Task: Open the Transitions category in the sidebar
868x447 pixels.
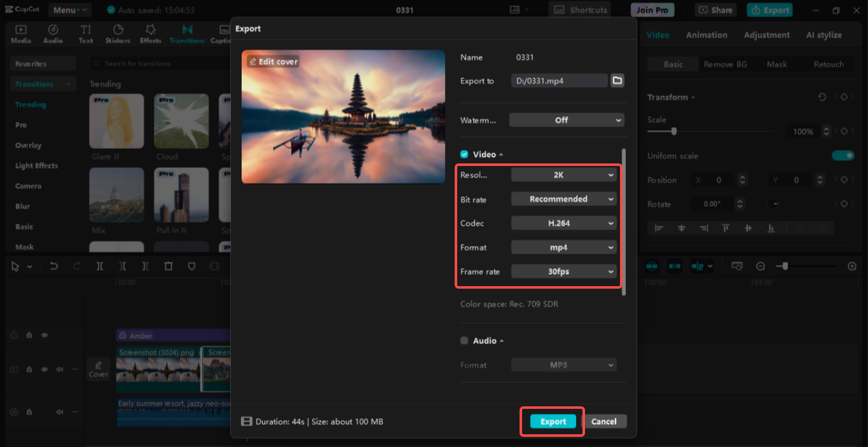Action: point(36,83)
